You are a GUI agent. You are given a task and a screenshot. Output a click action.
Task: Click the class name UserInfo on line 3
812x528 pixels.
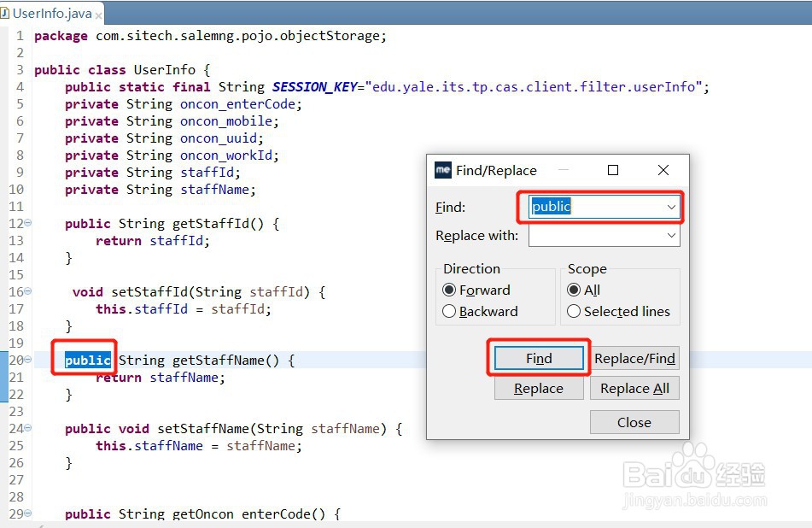165,70
